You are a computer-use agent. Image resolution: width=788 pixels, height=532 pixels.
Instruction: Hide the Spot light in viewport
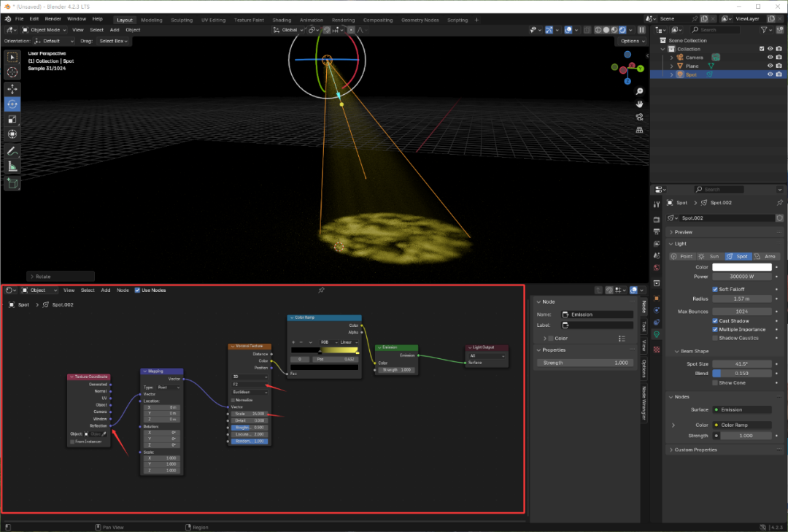(770, 74)
